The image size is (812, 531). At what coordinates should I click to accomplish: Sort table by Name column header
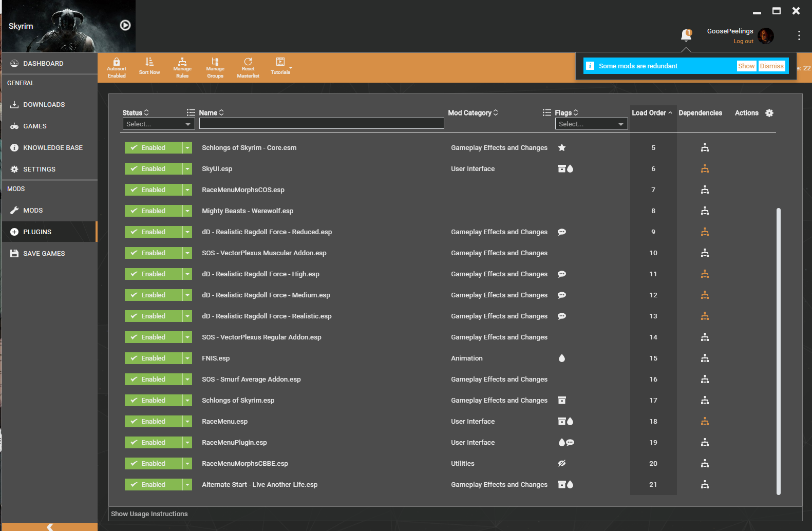pyautogui.click(x=211, y=113)
